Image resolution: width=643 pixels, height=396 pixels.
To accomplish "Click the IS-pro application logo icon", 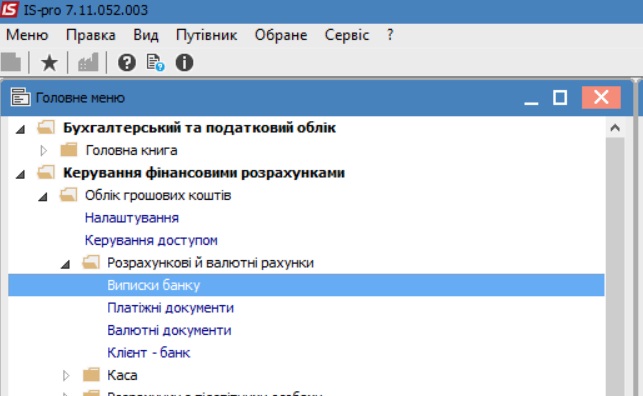I will coord(9,9).
